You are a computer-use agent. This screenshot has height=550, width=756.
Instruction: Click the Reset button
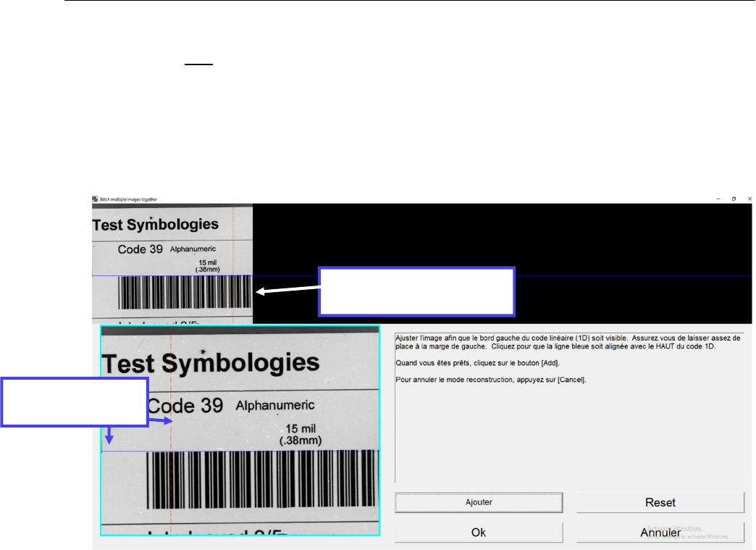click(x=660, y=502)
